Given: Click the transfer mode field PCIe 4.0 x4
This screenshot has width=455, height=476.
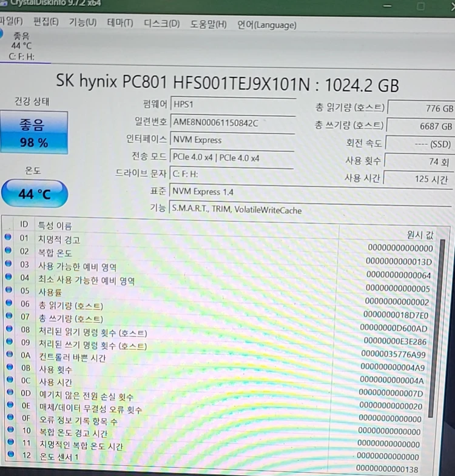Looking at the screenshot, I should pyautogui.click(x=232, y=158).
